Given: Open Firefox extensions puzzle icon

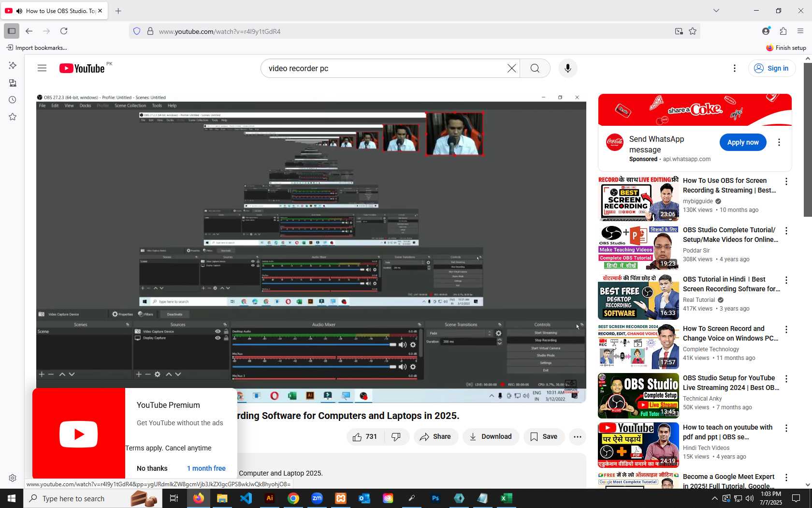Looking at the screenshot, I should tap(783, 31).
